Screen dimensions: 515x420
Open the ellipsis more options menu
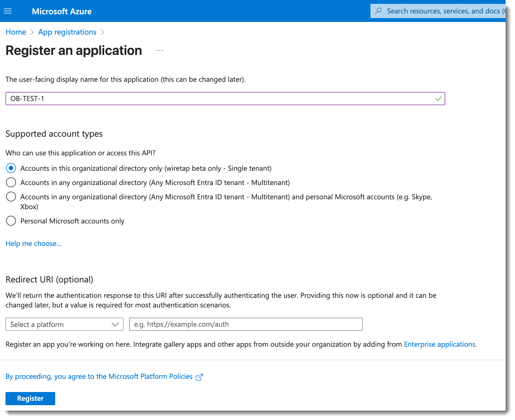(159, 51)
